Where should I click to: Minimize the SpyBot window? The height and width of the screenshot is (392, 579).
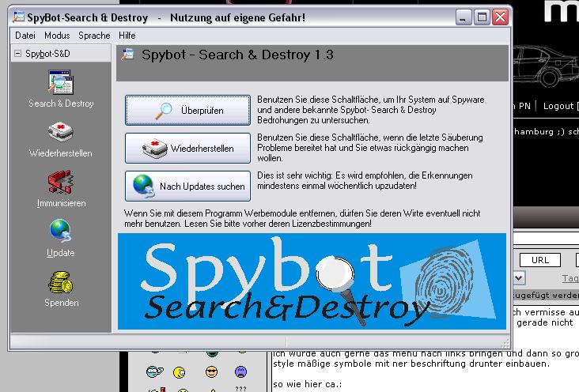point(464,17)
